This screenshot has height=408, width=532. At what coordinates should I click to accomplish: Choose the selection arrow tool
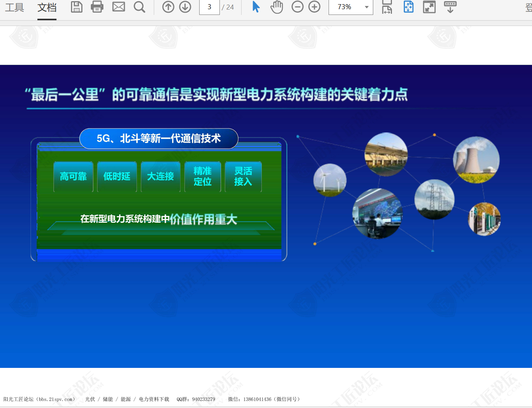point(256,7)
